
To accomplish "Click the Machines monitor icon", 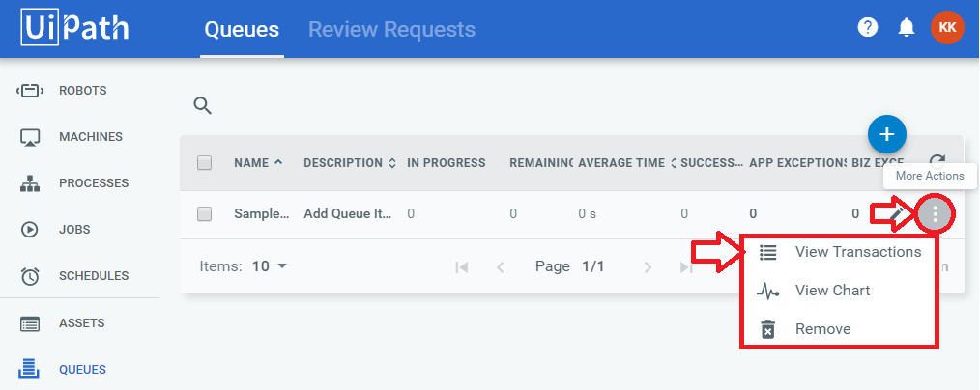I will tap(30, 137).
